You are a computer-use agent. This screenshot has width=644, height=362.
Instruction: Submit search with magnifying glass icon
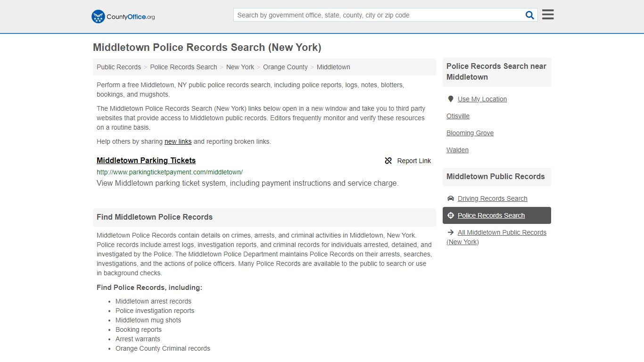click(530, 15)
